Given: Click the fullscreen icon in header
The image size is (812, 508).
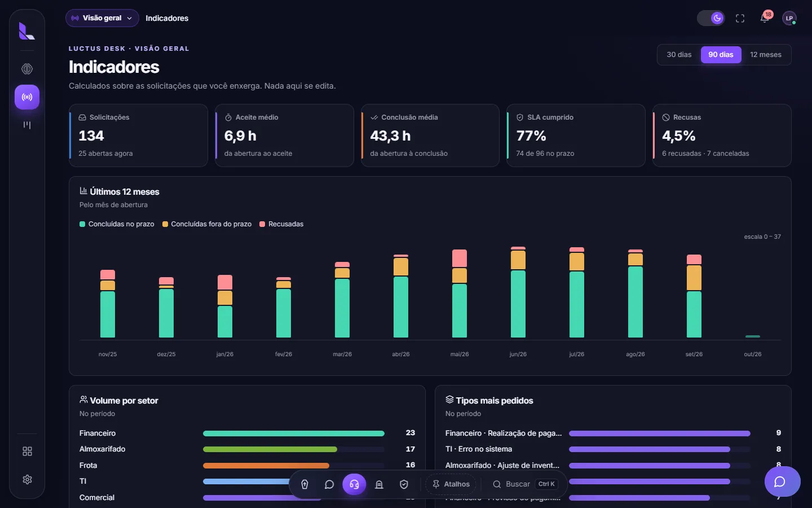Looking at the screenshot, I should (740, 18).
